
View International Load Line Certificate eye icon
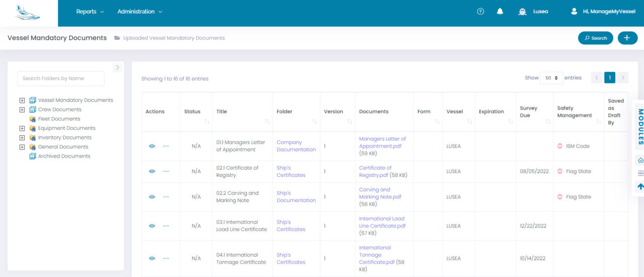pyautogui.click(x=152, y=226)
